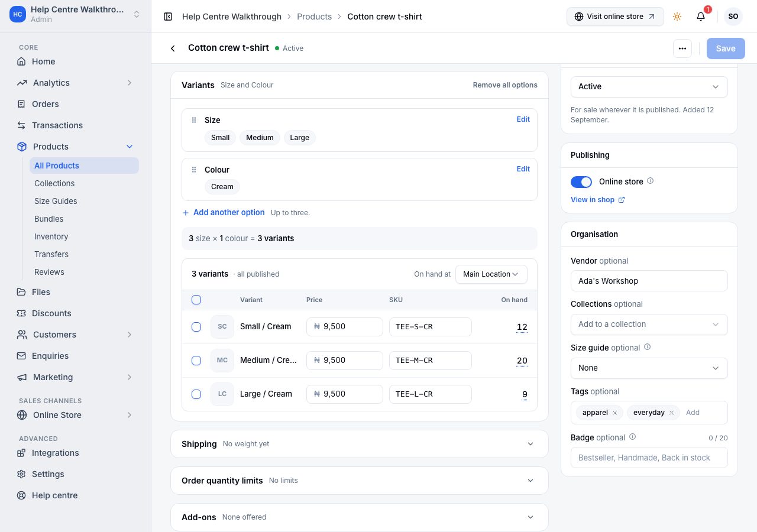757x532 pixels.
Task: Grab the Colour option drag handle
Action: click(x=194, y=170)
